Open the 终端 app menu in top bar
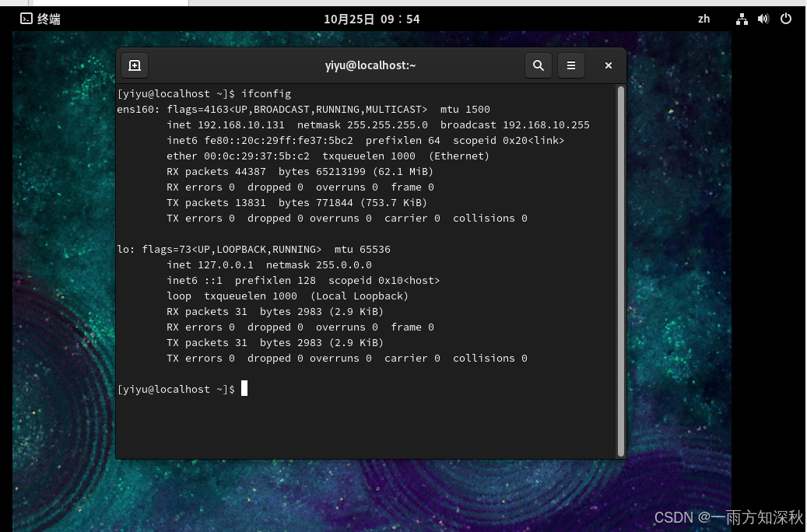The height and width of the screenshot is (532, 807). pyautogui.click(x=40, y=19)
